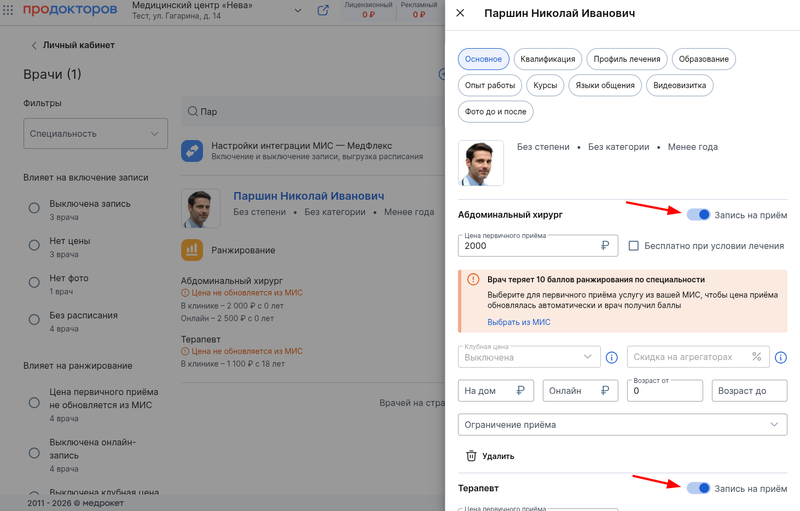
Task: Close the Паршин Николай Иванович panel
Action: pyautogui.click(x=460, y=13)
